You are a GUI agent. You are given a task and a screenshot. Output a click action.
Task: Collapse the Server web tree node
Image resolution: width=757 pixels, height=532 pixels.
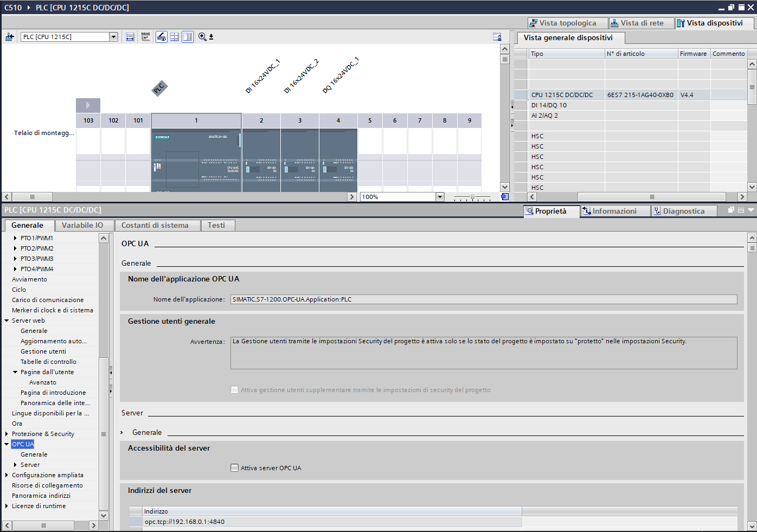click(7, 321)
